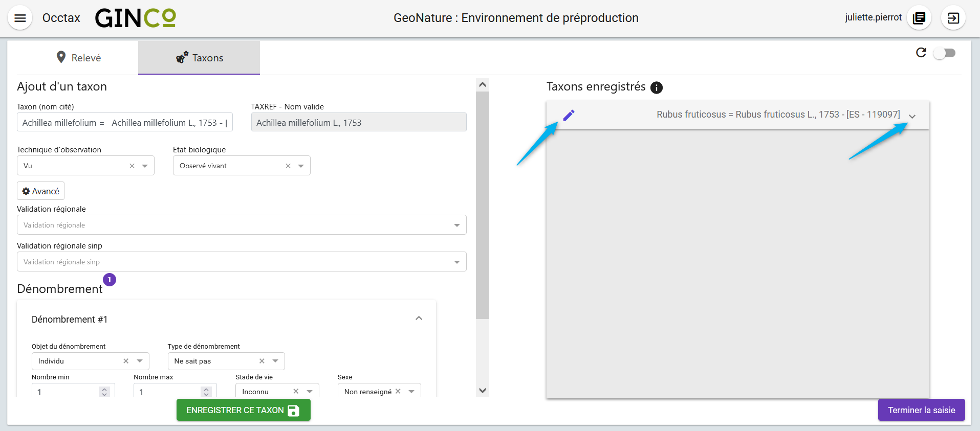Switch to the Relevé tab

coord(78,58)
